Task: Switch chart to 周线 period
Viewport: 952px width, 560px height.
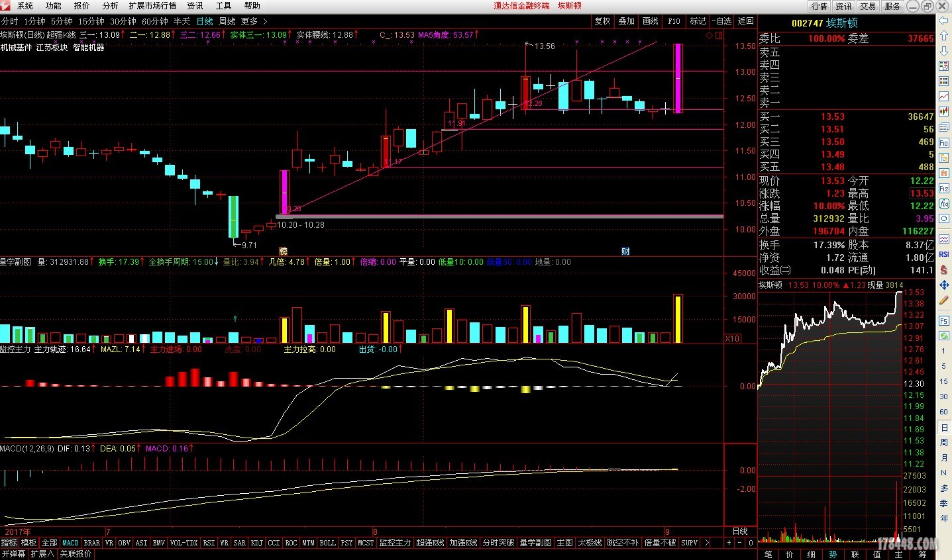Action: (227, 21)
